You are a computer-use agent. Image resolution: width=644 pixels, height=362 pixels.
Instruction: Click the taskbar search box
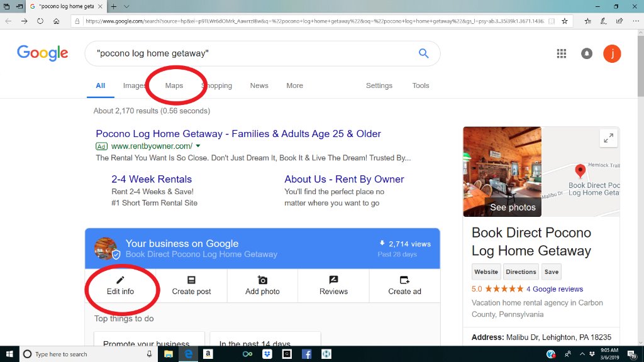click(88, 354)
